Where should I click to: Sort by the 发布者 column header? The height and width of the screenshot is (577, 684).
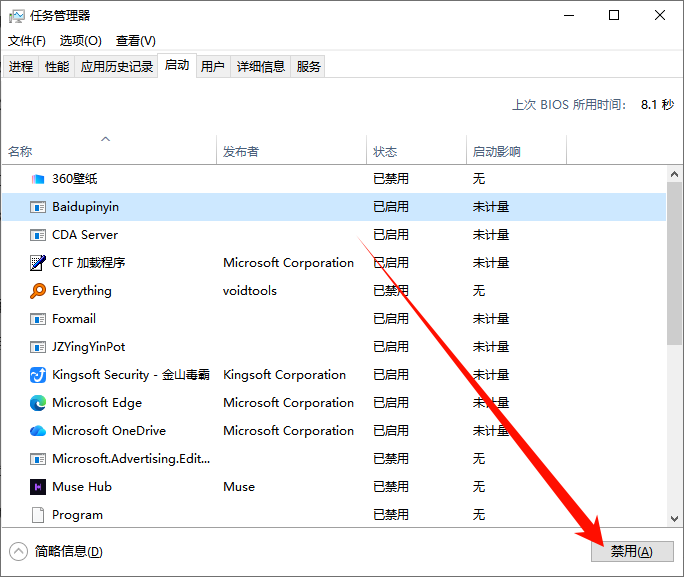click(x=291, y=150)
